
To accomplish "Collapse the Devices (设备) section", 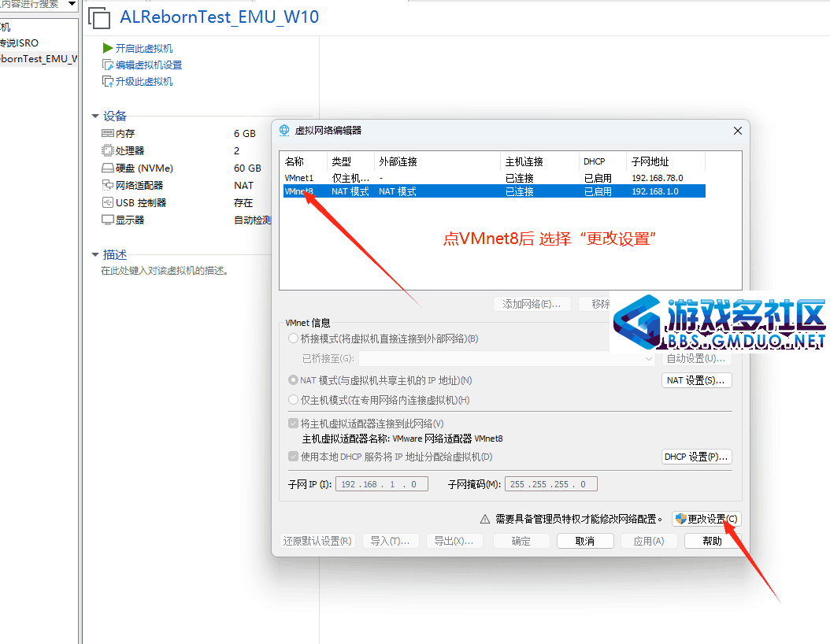I will click(95, 116).
